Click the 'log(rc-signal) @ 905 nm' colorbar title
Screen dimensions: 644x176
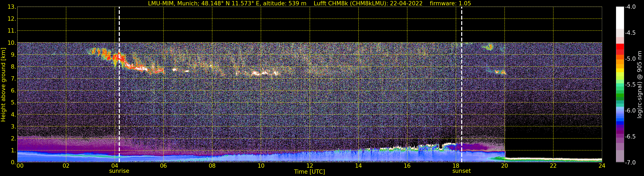click(x=640, y=85)
